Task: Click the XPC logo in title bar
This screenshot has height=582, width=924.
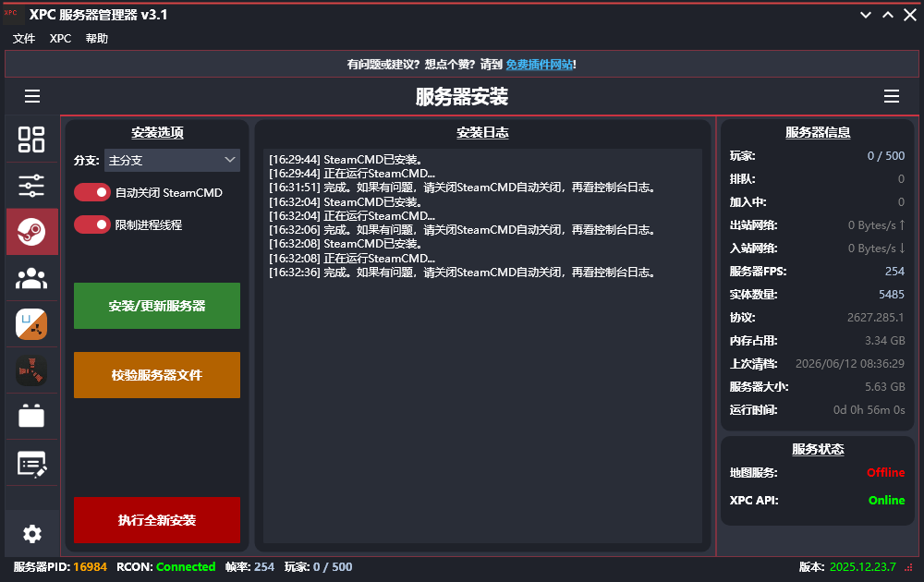Action: [12, 14]
